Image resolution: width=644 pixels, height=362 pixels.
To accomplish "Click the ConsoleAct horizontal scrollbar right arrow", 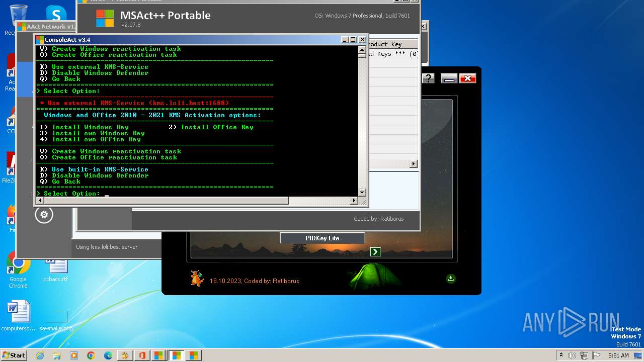I will click(x=354, y=201).
